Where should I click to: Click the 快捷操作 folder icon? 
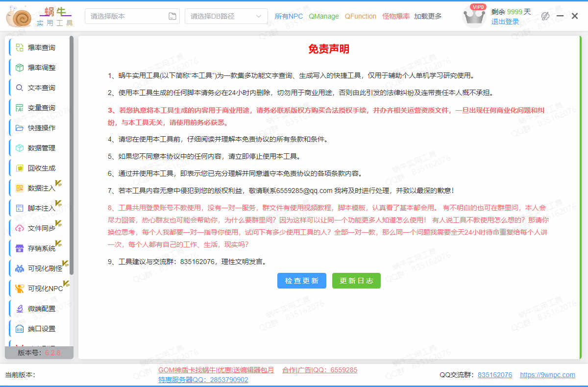20,128
